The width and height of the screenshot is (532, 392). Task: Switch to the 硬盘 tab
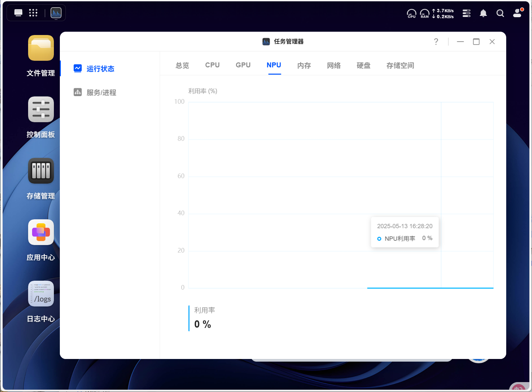click(x=364, y=65)
